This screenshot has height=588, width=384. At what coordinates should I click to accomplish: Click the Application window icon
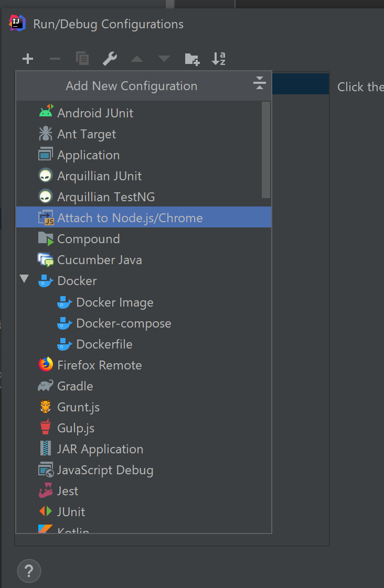tap(46, 154)
